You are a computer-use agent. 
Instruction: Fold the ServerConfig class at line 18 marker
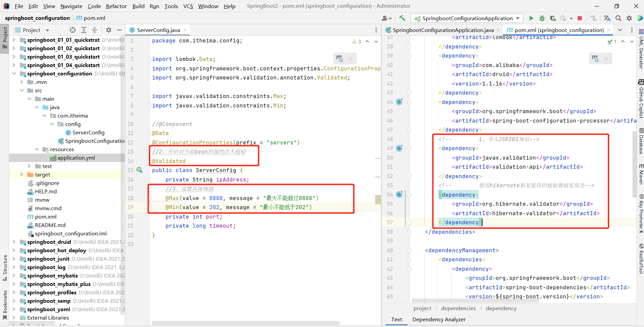[150, 198]
